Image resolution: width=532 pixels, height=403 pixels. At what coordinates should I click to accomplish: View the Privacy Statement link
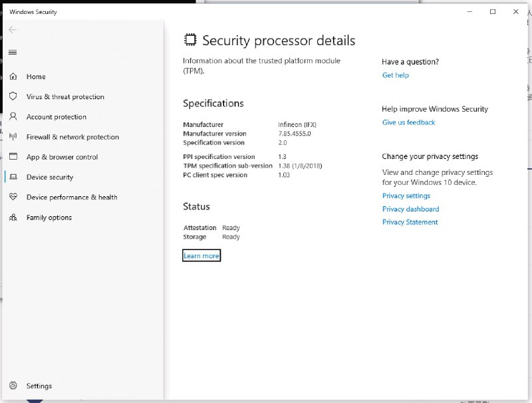click(x=410, y=222)
